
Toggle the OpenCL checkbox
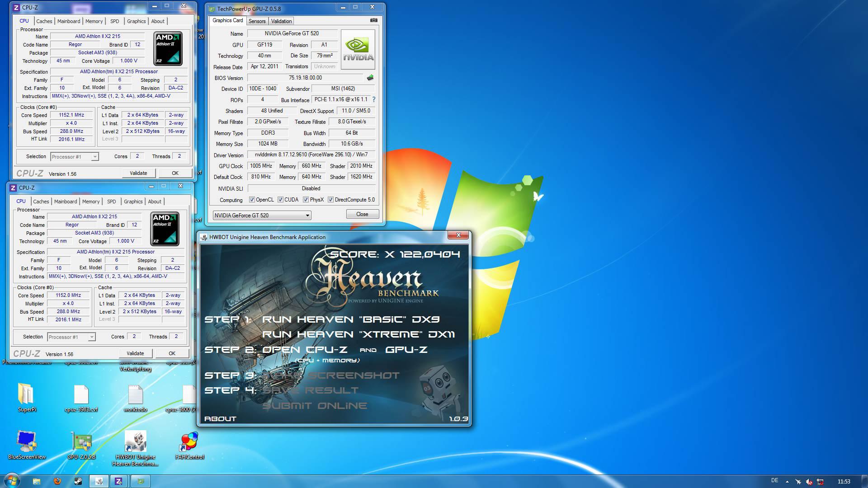(x=252, y=200)
